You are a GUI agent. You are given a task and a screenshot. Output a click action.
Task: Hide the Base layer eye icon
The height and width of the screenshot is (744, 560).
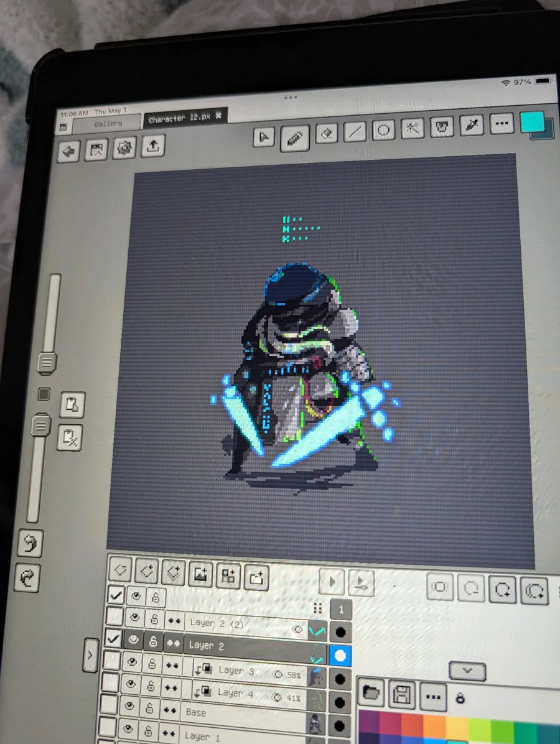coord(129,706)
